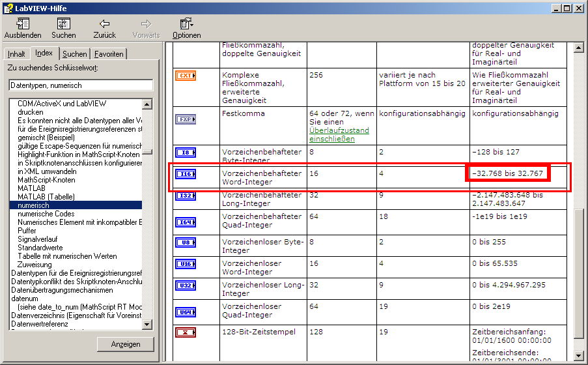This screenshot has width=588, height=365.
Task: Click 'Vorzeichenbehafteter Word-Integer' cell
Action: click(262, 178)
